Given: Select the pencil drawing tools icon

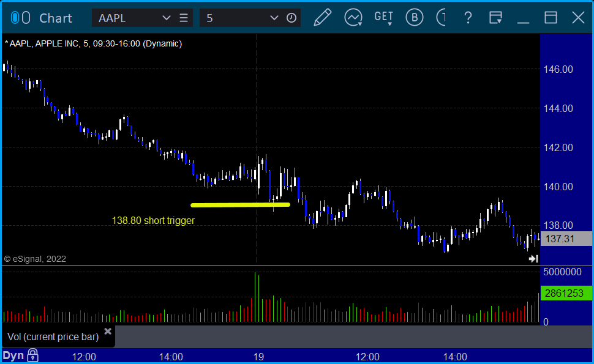Looking at the screenshot, I should pos(322,18).
